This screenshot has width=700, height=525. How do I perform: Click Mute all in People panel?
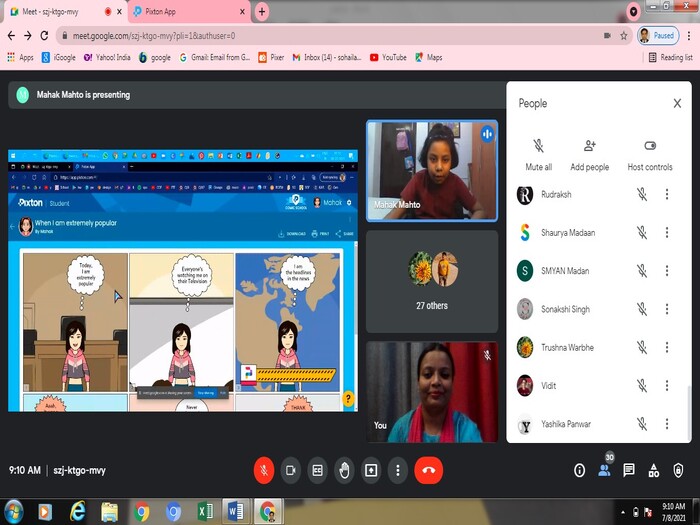point(538,155)
